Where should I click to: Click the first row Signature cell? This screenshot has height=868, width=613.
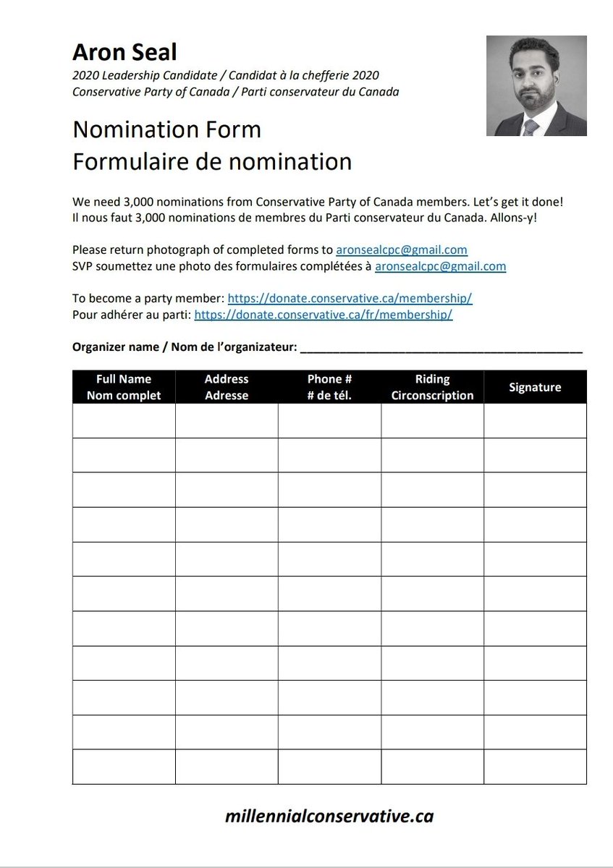535,421
